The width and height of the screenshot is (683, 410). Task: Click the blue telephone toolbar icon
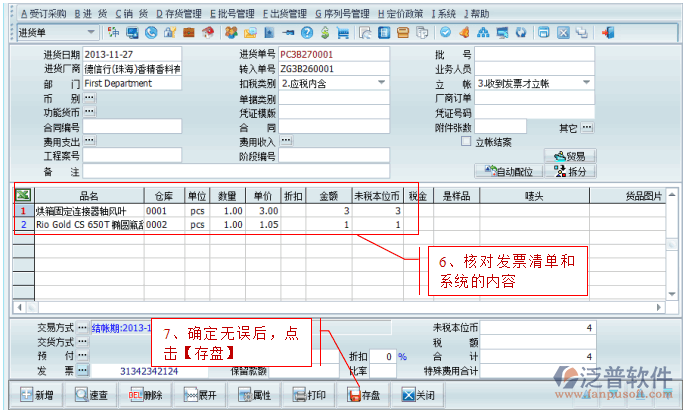pyautogui.click(x=151, y=32)
